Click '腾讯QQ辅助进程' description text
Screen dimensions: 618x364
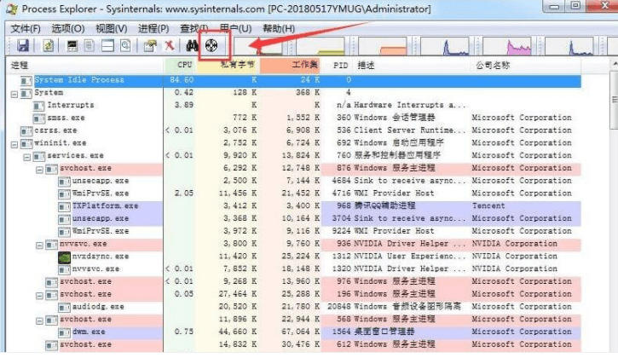tap(384, 205)
